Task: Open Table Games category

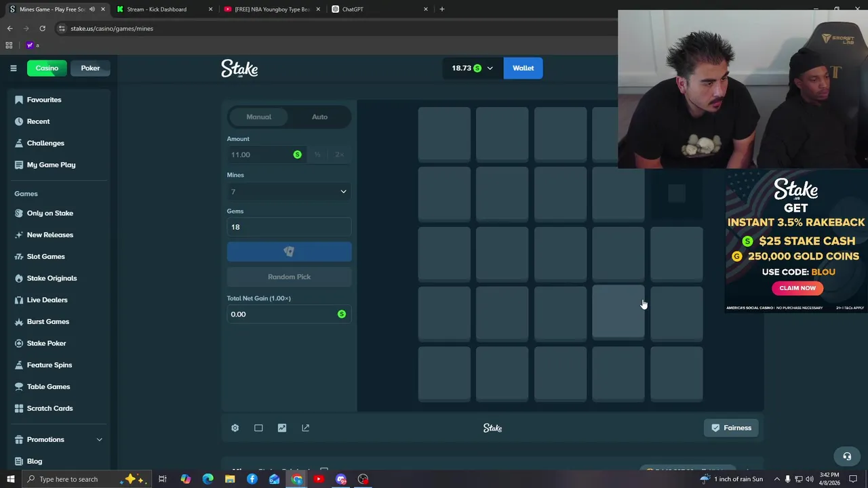Action: (60, 386)
